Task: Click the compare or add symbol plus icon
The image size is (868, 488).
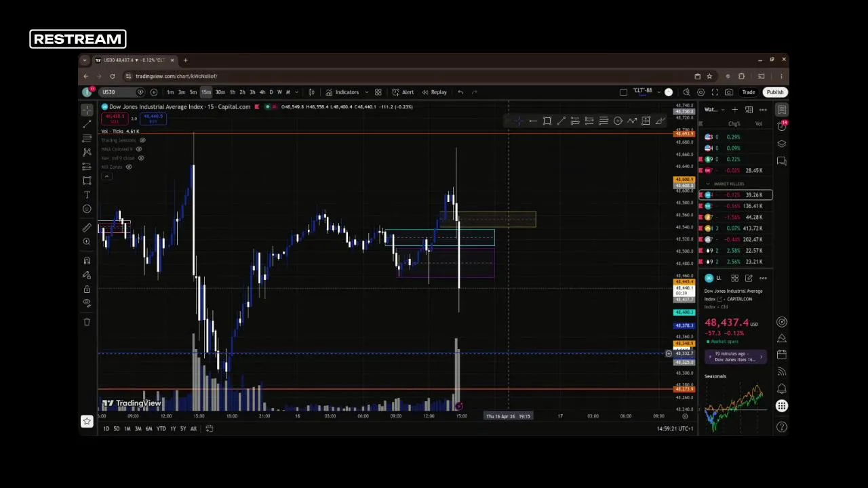Action: [x=154, y=92]
